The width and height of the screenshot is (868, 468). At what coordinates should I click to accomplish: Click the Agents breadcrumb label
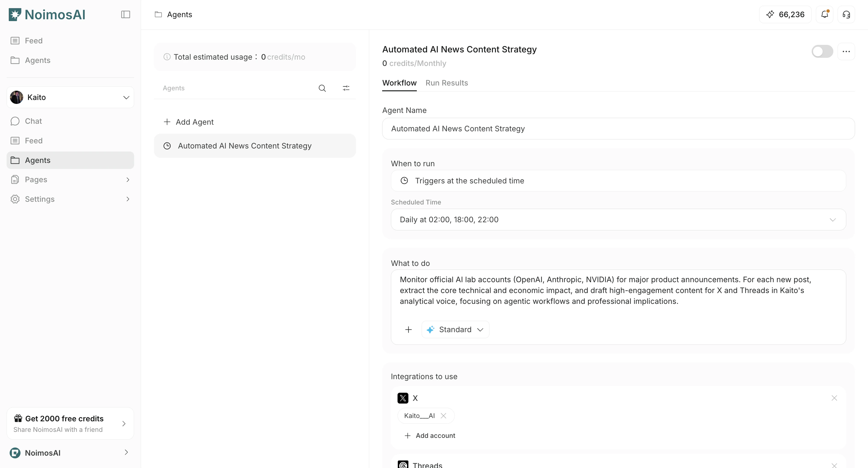coord(180,14)
